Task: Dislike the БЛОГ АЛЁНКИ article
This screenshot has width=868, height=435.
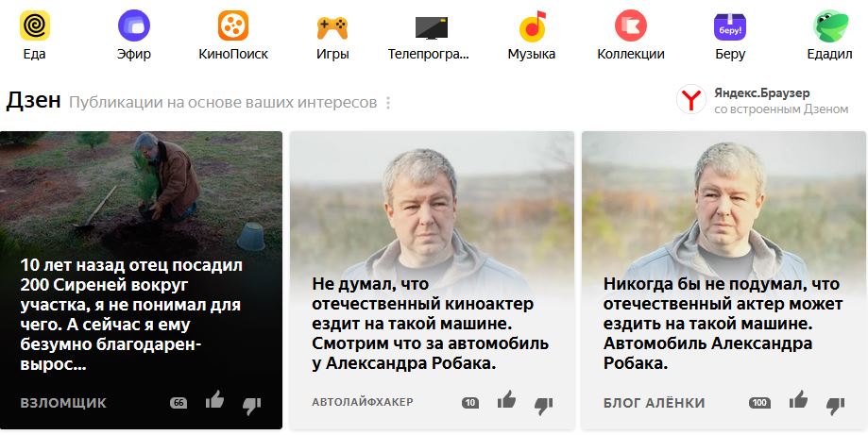Action: coord(835,407)
